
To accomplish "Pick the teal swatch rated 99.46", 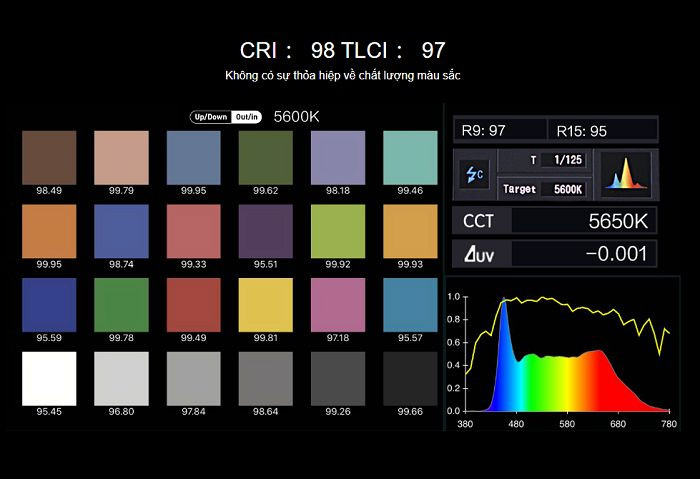I will click(410, 157).
